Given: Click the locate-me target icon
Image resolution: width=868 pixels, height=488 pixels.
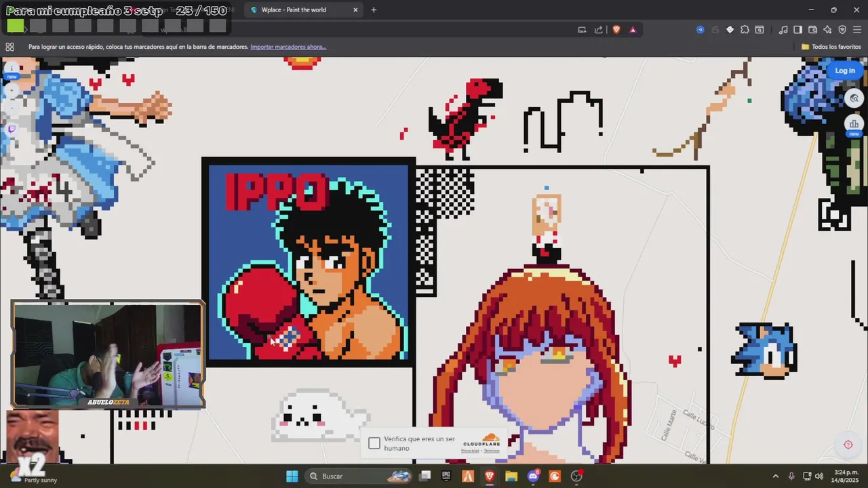Looking at the screenshot, I should (848, 445).
